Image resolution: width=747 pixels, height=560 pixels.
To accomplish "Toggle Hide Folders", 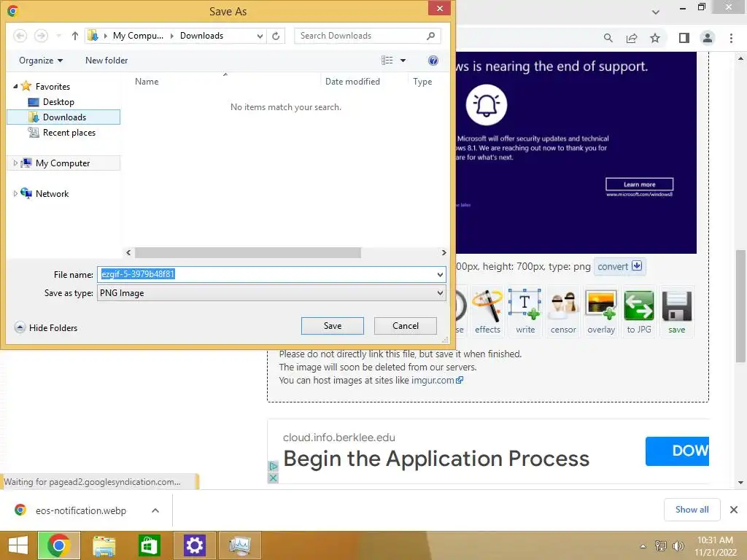I will pos(46,327).
